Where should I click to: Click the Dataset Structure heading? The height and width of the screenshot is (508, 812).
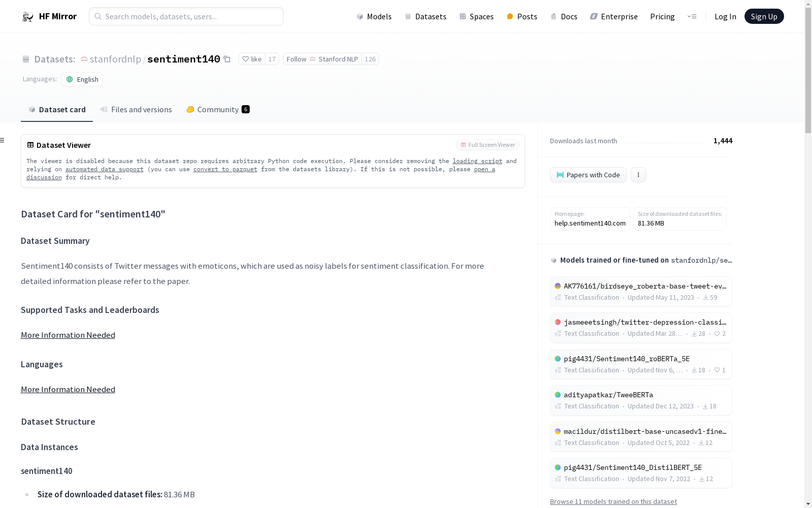[58, 422]
